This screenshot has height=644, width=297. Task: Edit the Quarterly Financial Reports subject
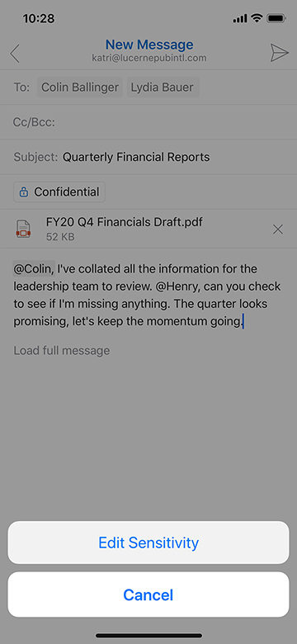click(x=136, y=157)
